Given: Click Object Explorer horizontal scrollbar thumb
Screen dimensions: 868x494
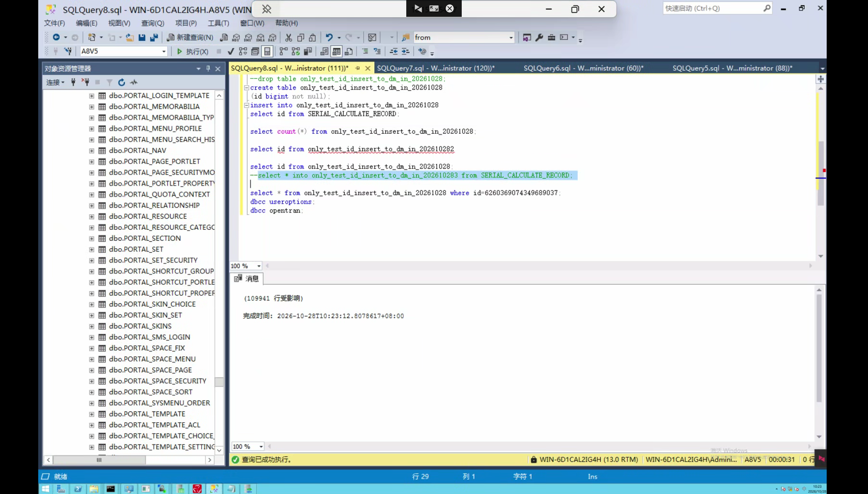Looking at the screenshot, I should pyautogui.click(x=99, y=460).
